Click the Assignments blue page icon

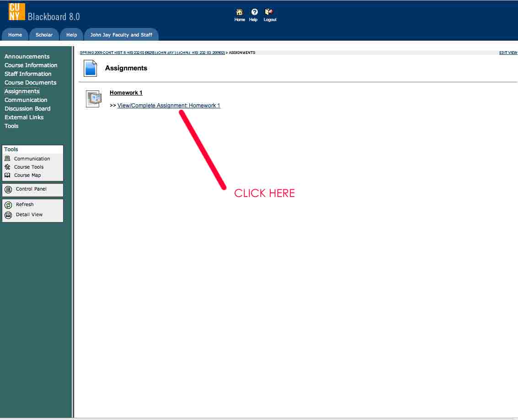90,69
